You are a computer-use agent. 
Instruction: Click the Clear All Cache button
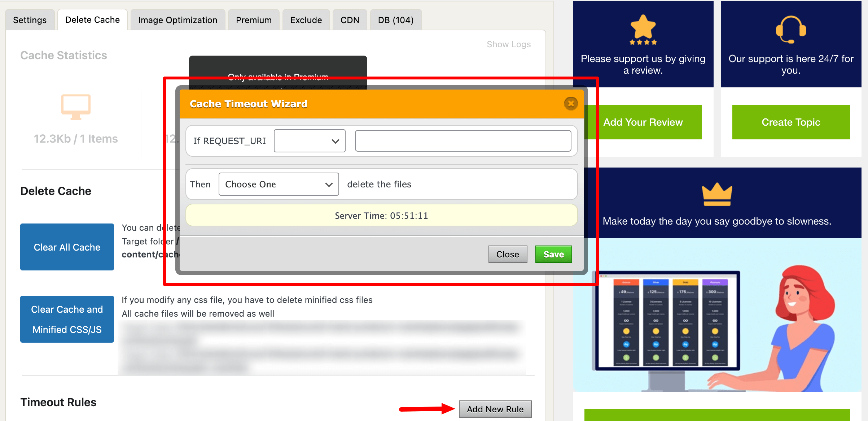tap(67, 247)
